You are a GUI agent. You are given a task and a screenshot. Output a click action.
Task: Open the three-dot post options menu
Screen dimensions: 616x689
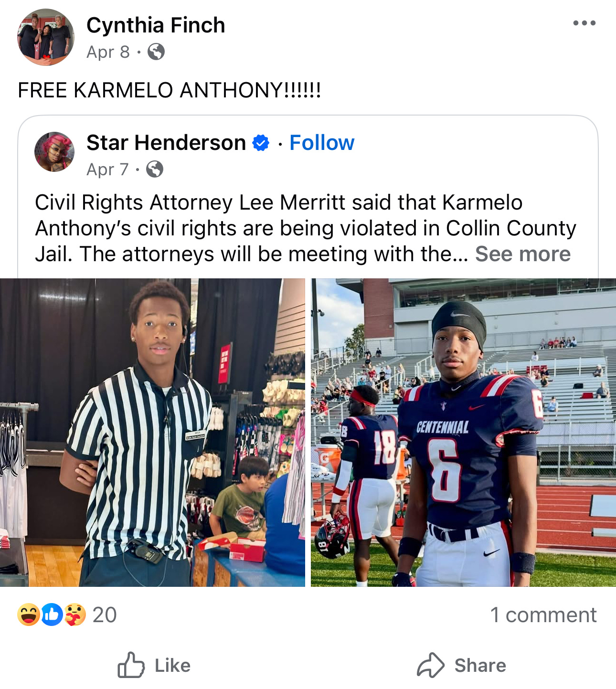584,23
